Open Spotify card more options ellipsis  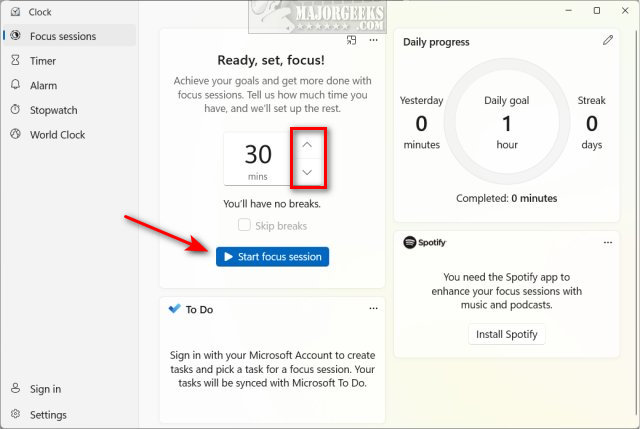click(x=608, y=242)
